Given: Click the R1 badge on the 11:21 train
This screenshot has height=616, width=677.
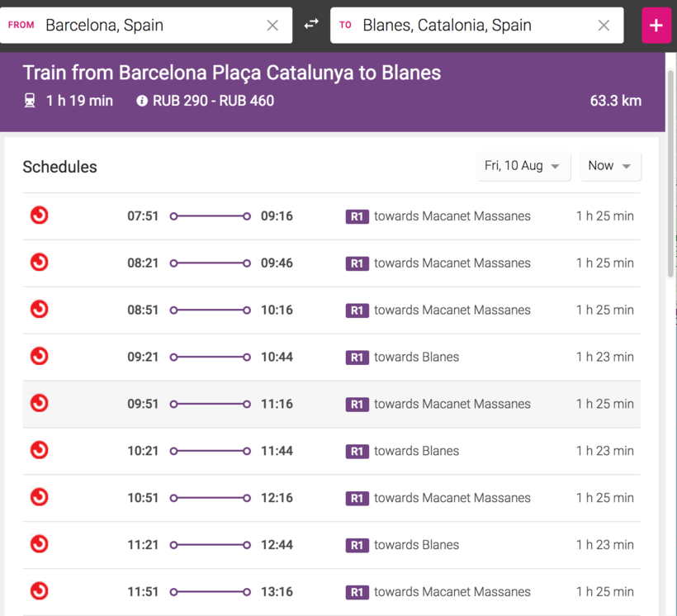Looking at the screenshot, I should click(357, 545).
